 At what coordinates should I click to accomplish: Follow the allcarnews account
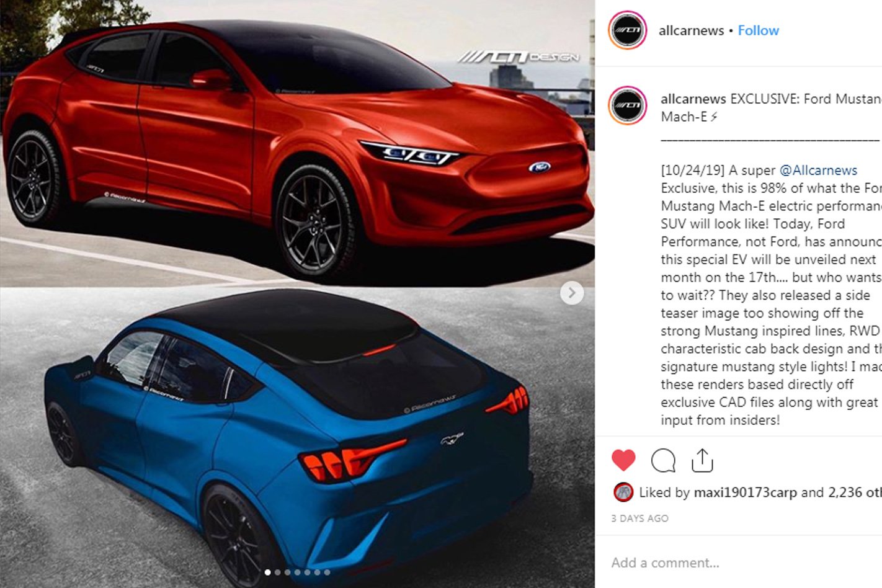(x=758, y=30)
